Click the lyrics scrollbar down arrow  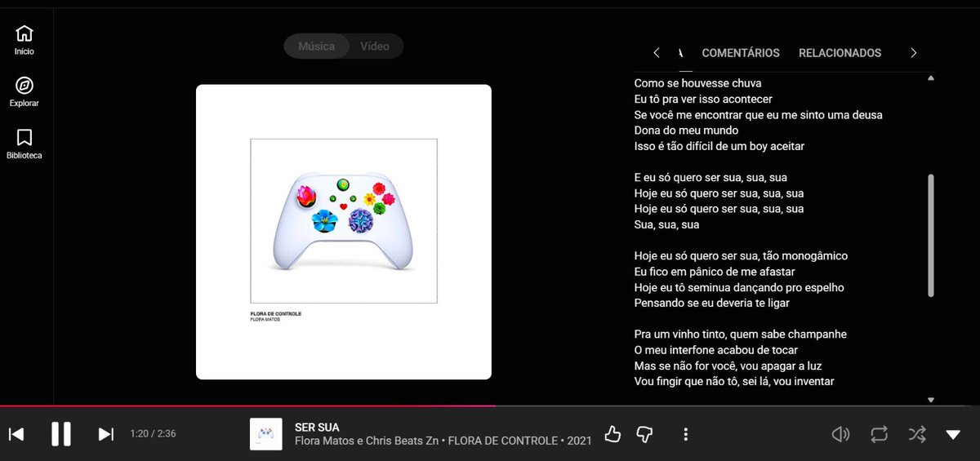point(931,400)
